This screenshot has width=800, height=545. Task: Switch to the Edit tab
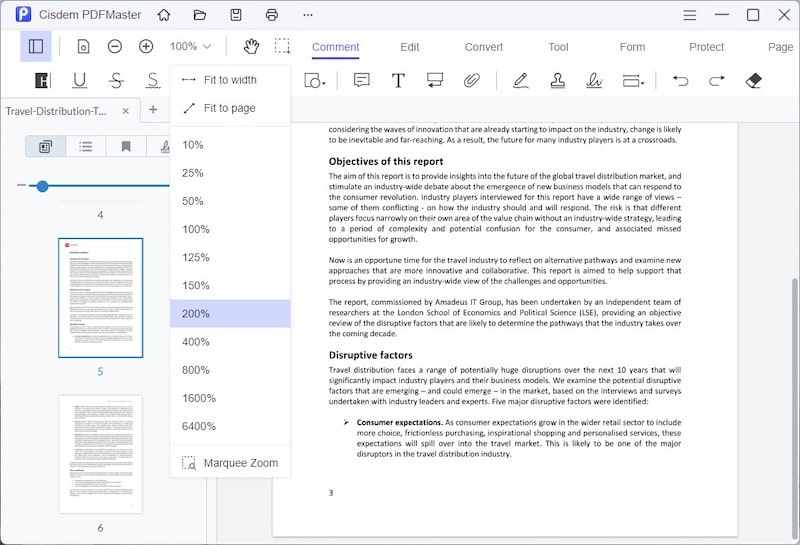[x=410, y=47]
